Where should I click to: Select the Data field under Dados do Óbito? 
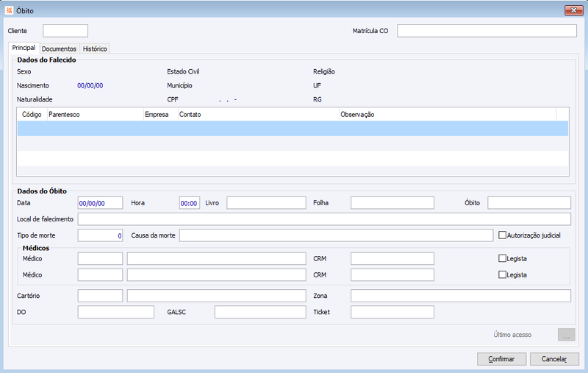pos(100,203)
